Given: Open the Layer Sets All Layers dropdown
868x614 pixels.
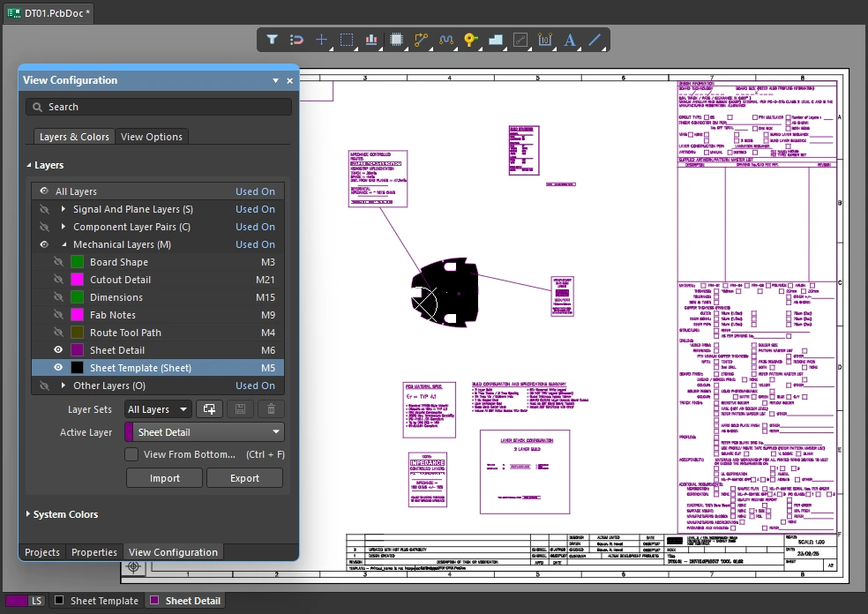Looking at the screenshot, I should [x=157, y=408].
